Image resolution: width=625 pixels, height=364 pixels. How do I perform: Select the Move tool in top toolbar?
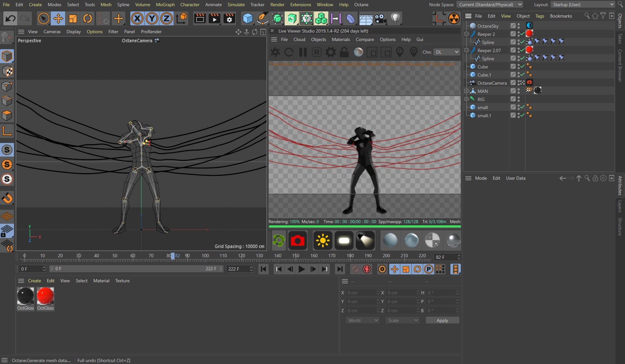(x=58, y=19)
